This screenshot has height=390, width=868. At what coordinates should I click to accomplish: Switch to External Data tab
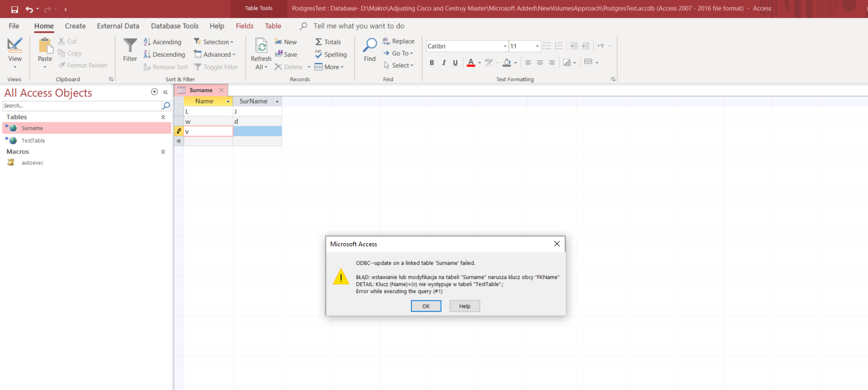pyautogui.click(x=118, y=26)
